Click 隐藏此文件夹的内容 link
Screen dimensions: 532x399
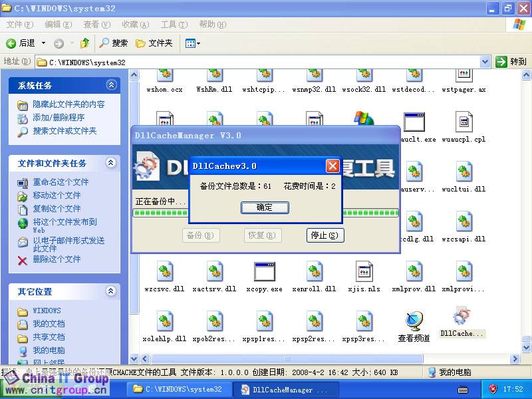pyautogui.click(x=68, y=104)
